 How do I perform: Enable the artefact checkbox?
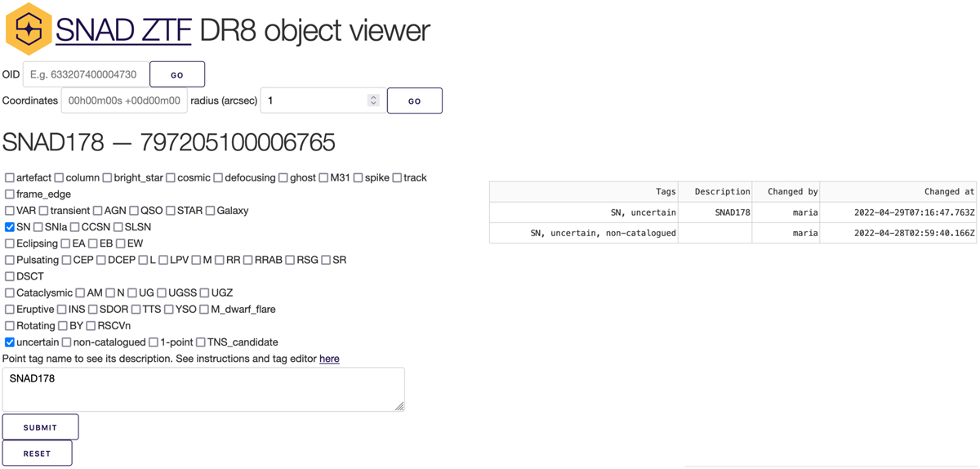pyautogui.click(x=10, y=178)
